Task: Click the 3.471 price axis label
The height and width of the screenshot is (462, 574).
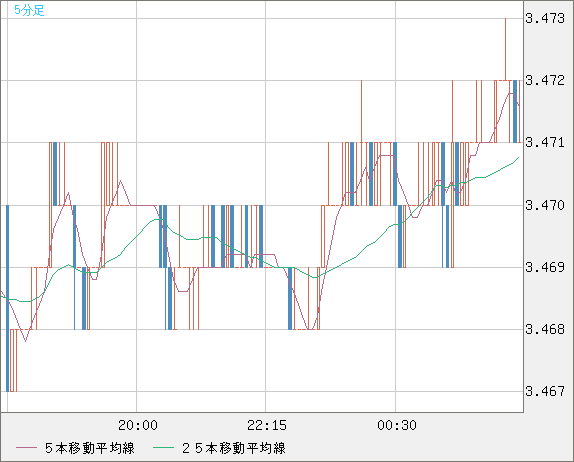Action: [545, 142]
